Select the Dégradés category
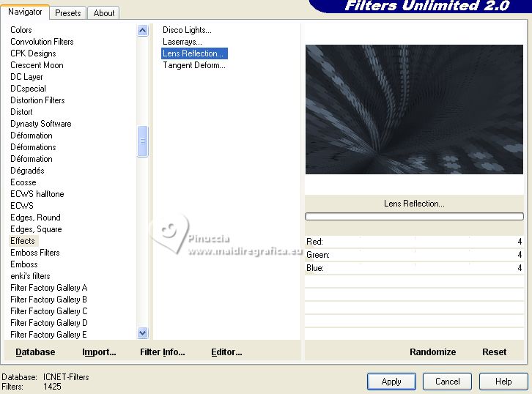Image resolution: width=532 pixels, height=394 pixels. point(28,170)
